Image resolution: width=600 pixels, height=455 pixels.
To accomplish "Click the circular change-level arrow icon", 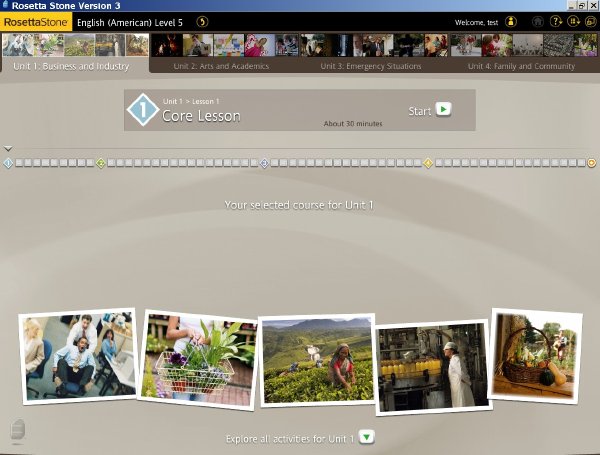I will [202, 22].
